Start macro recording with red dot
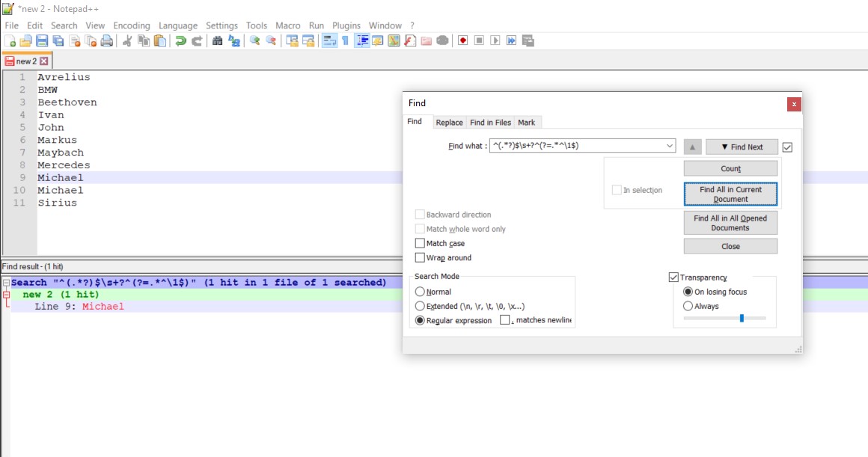 click(462, 41)
